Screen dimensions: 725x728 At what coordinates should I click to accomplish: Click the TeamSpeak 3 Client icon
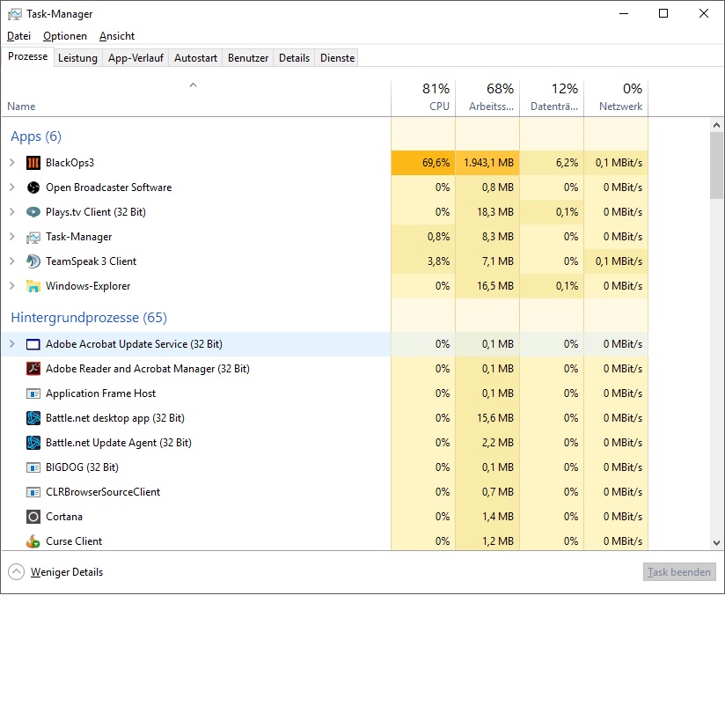33,261
